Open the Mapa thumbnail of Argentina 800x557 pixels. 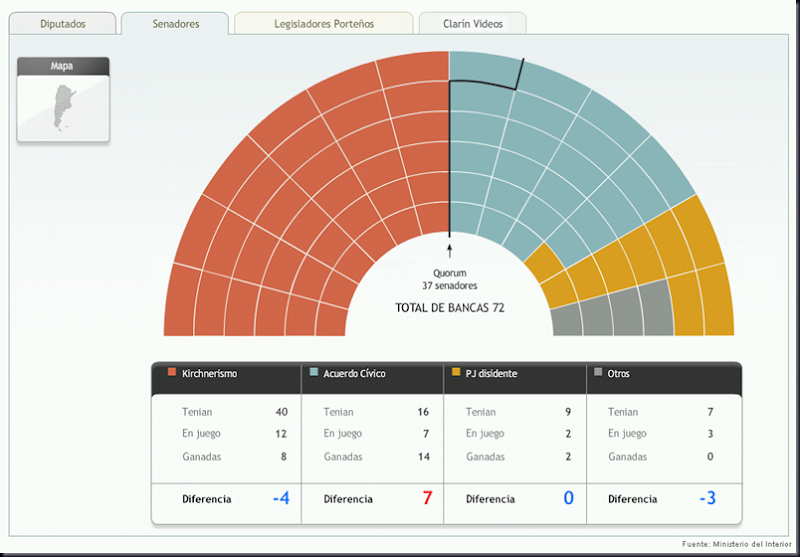pyautogui.click(x=63, y=108)
